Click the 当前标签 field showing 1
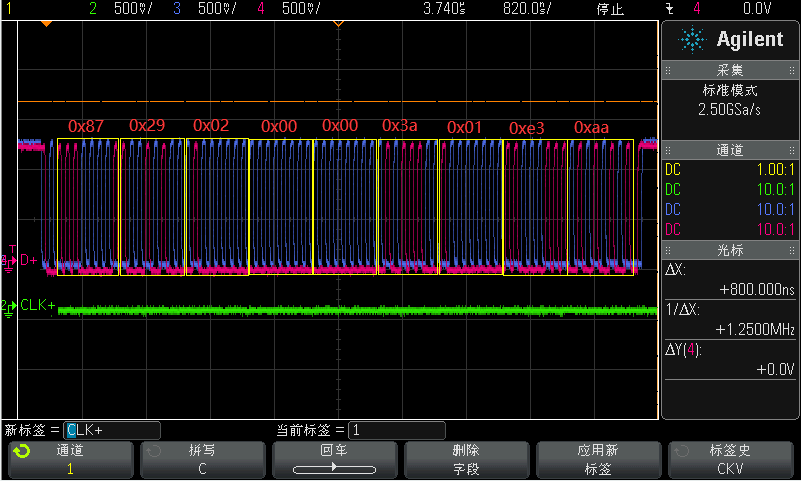801x481 pixels. [x=396, y=430]
